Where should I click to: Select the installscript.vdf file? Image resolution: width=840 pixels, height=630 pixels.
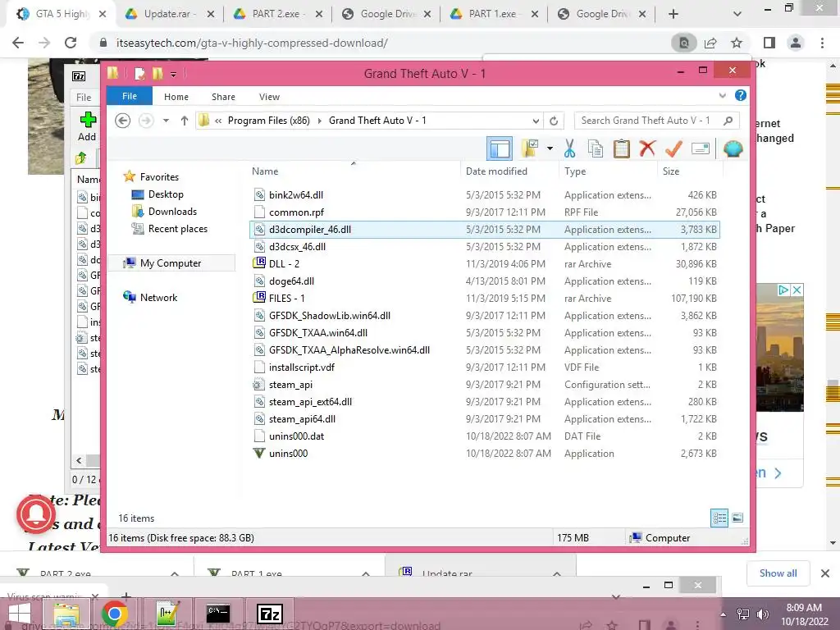click(x=302, y=367)
